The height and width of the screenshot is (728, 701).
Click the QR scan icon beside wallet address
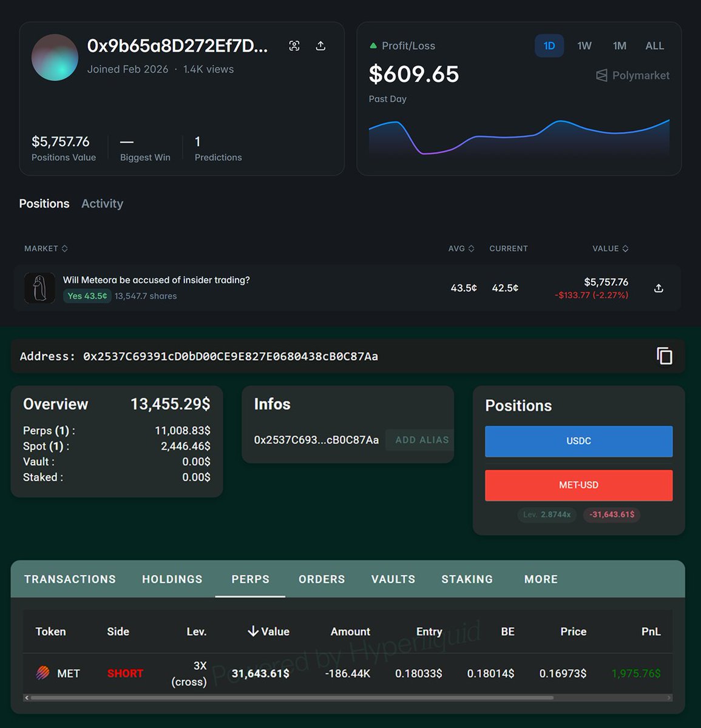point(294,46)
